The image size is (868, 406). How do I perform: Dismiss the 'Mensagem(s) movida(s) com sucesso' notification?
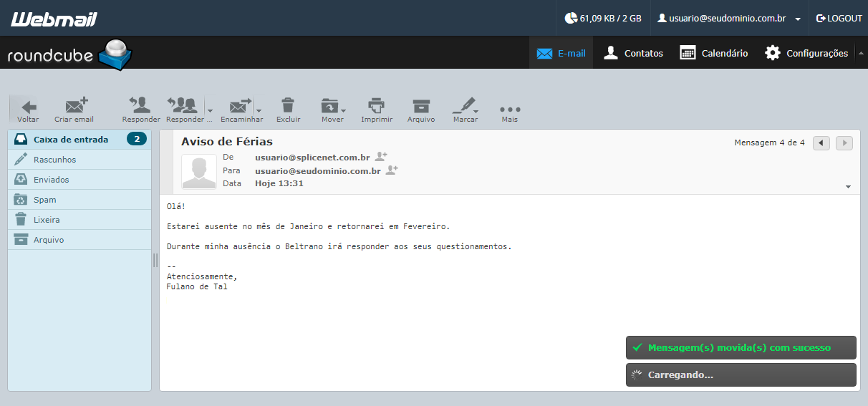click(x=741, y=347)
